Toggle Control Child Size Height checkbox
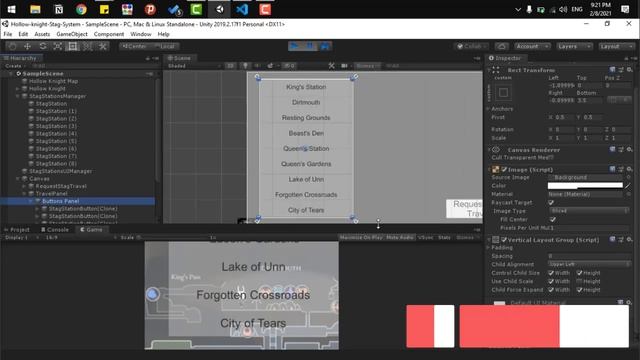Image resolution: width=640 pixels, height=360 pixels. 580,273
